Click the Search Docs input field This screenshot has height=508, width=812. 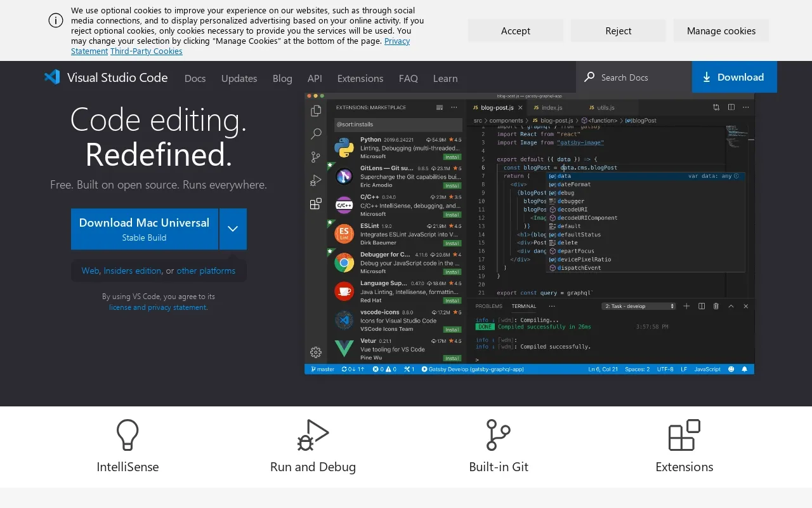click(x=634, y=77)
